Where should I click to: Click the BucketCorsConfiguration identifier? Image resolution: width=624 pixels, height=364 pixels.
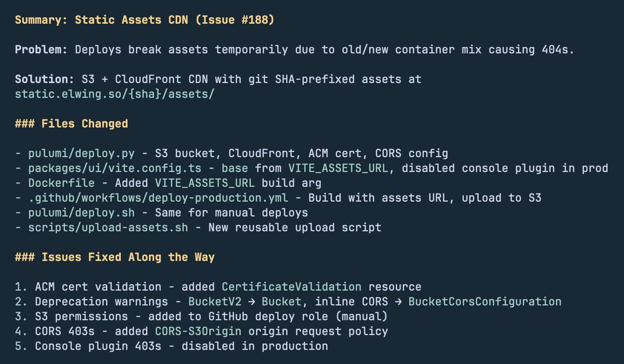(485, 302)
